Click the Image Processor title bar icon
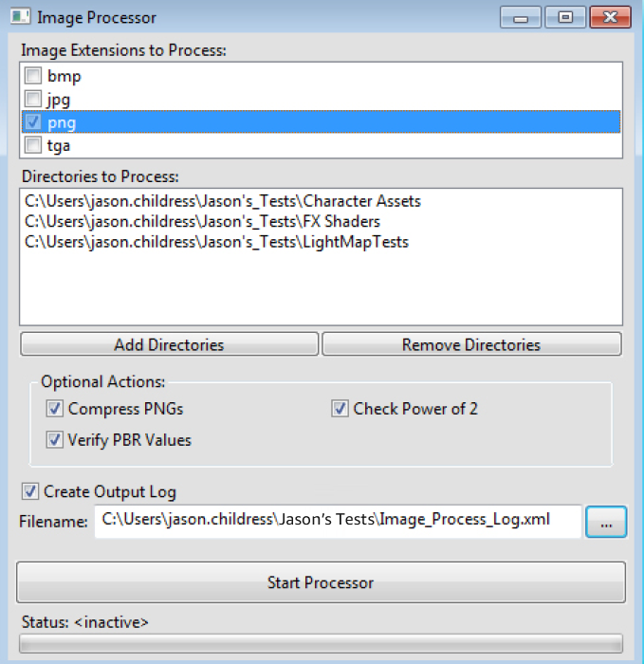Screen dimensions: 644x664 click(x=20, y=17)
